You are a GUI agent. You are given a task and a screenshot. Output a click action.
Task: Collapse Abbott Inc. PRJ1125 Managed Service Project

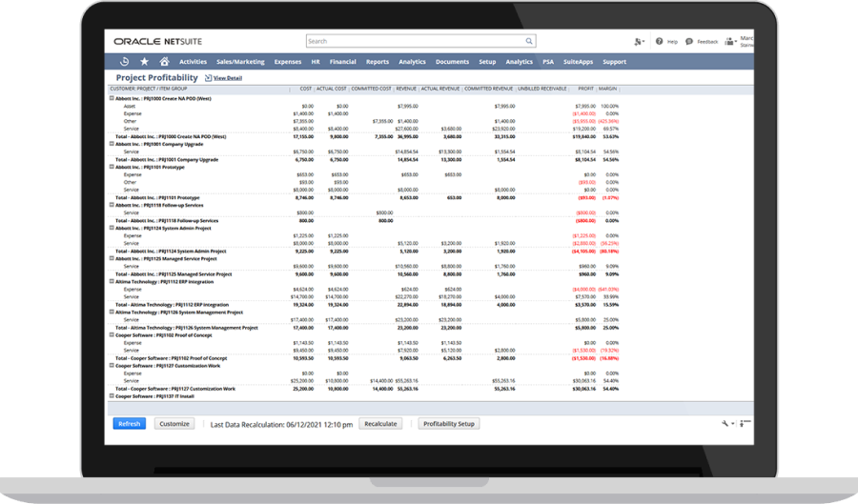[x=112, y=258]
